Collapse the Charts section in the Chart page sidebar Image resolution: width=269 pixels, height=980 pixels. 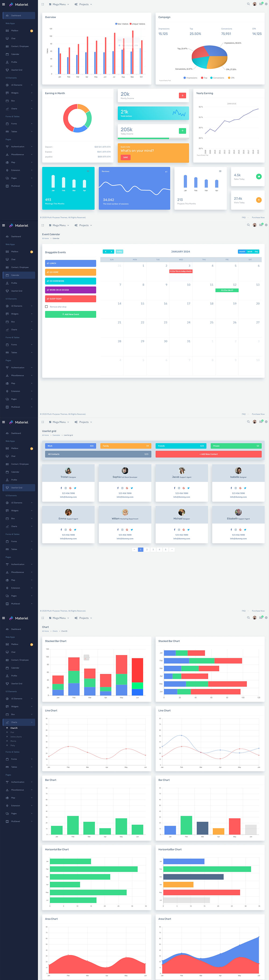tap(19, 722)
